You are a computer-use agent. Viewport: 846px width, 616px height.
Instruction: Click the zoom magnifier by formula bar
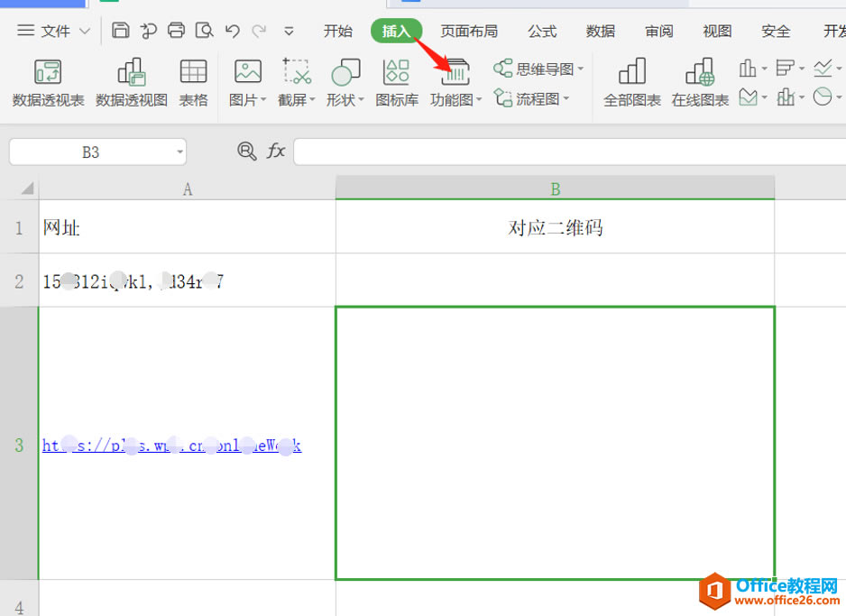(246, 151)
